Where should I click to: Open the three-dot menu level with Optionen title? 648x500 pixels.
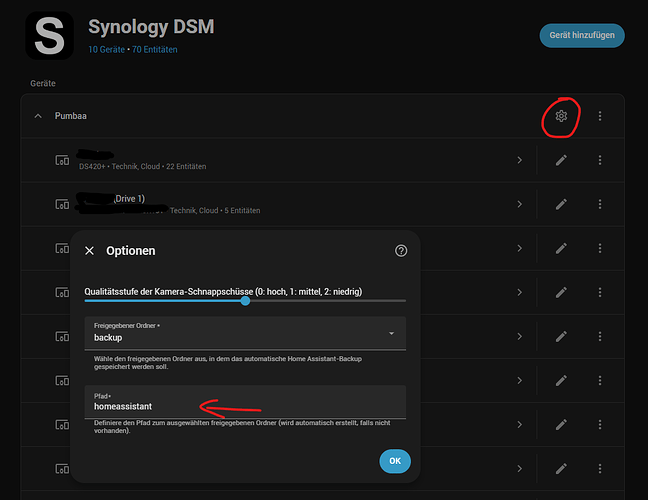pyautogui.click(x=600, y=248)
